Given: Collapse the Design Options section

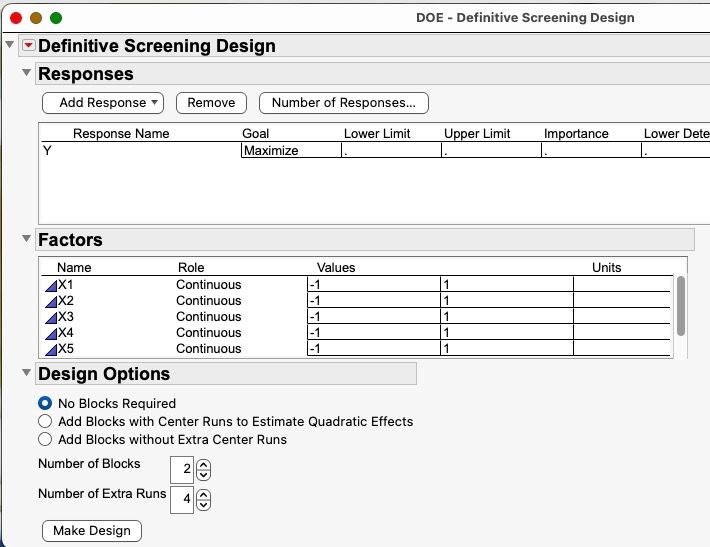Looking at the screenshot, I should pyautogui.click(x=27, y=373).
